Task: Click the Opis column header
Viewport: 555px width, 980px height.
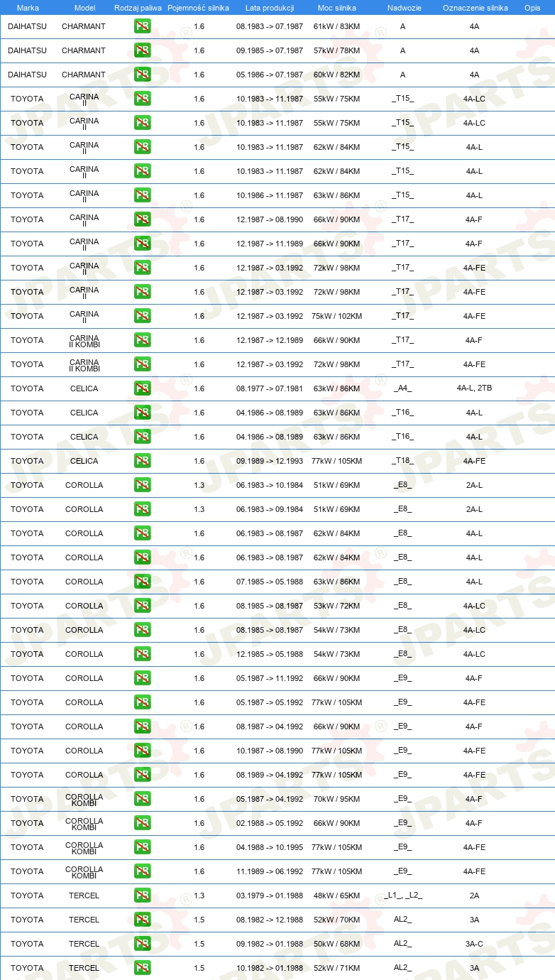Action: point(532,8)
